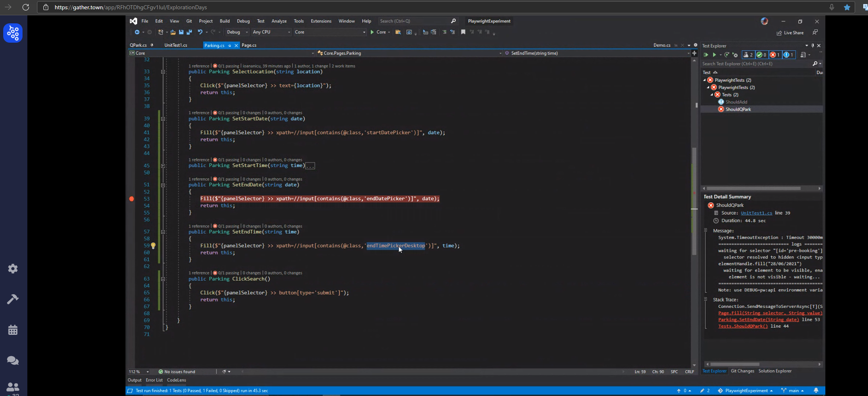Click the Live Share button
This screenshot has height=396, width=868.
coord(790,33)
